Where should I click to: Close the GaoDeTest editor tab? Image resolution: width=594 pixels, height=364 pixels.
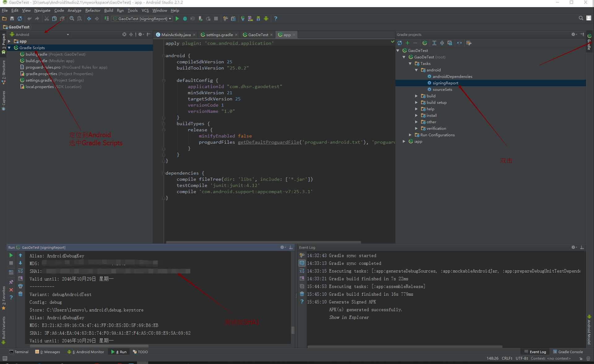pos(272,35)
